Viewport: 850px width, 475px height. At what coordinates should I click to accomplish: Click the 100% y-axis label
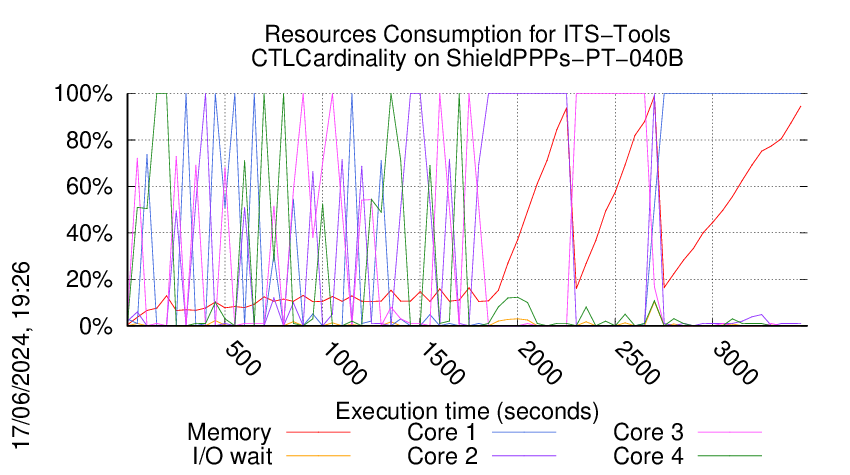[83, 94]
